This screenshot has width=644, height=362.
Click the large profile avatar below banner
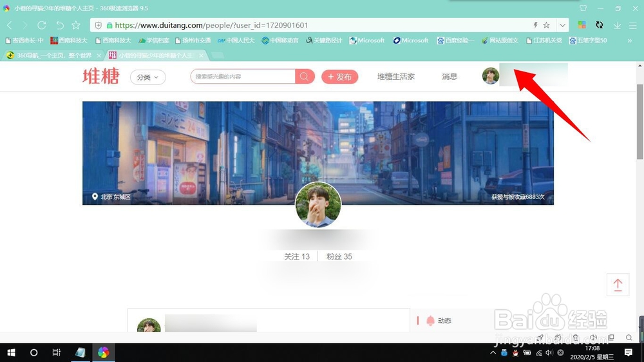318,205
